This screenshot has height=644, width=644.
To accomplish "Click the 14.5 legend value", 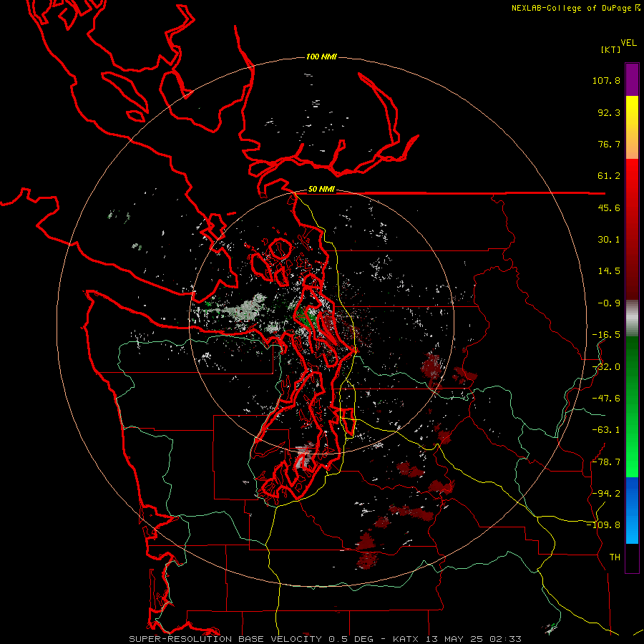I will click(609, 271).
